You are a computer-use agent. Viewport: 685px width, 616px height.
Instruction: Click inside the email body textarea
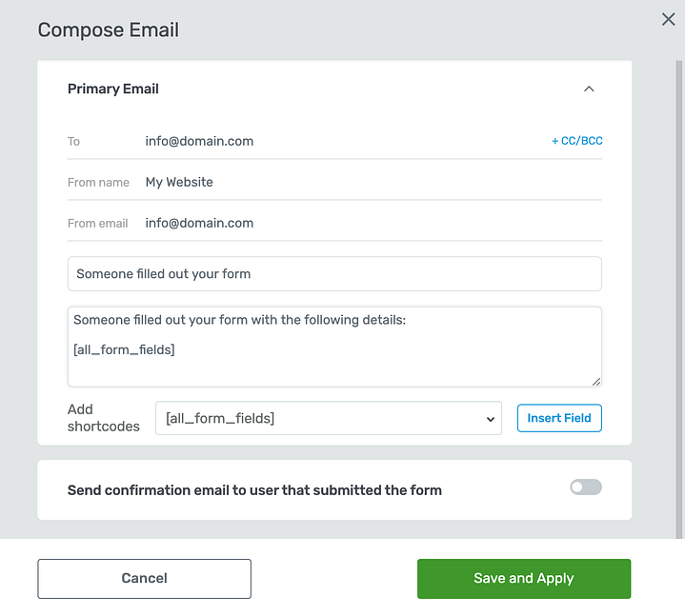[334, 357]
